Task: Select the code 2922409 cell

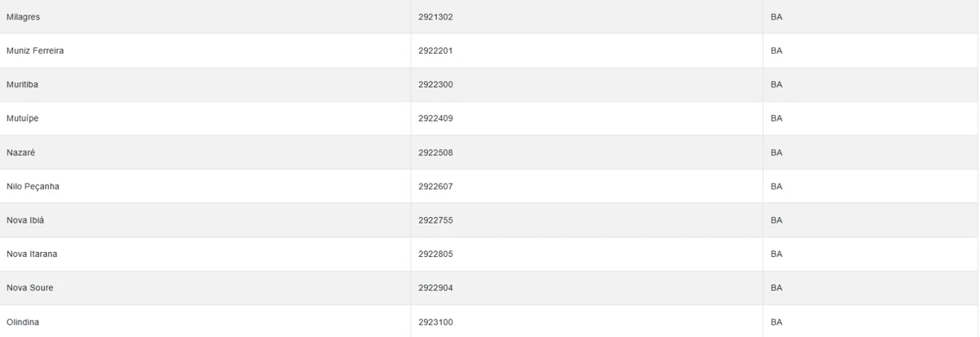Action: coord(435,118)
